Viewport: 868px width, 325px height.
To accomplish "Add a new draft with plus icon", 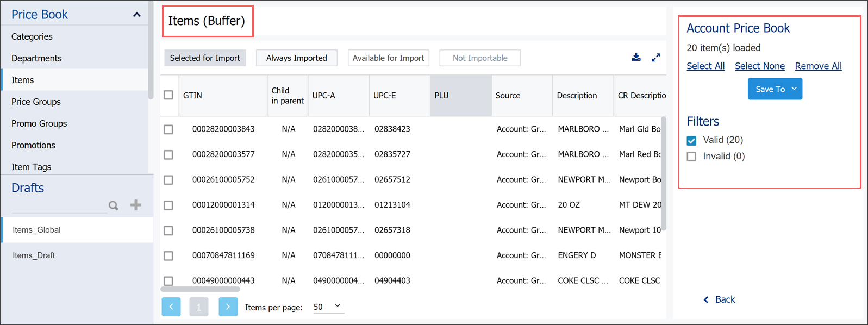I will click(136, 205).
